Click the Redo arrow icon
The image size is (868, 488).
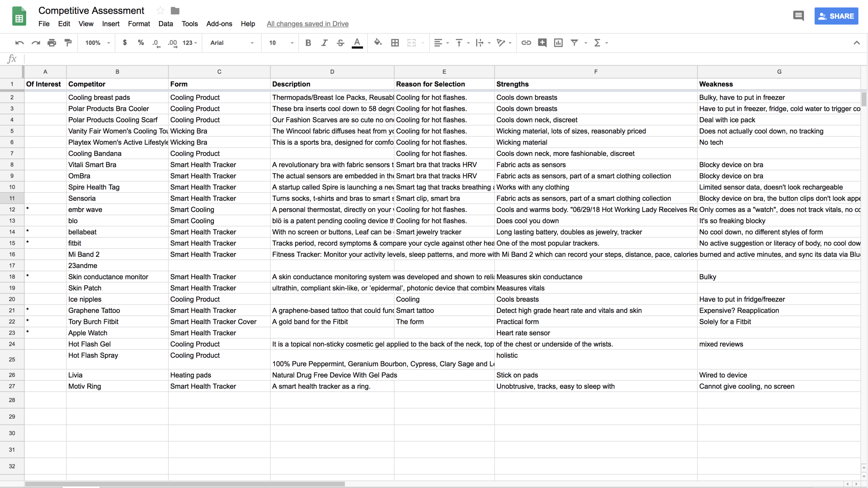(36, 43)
